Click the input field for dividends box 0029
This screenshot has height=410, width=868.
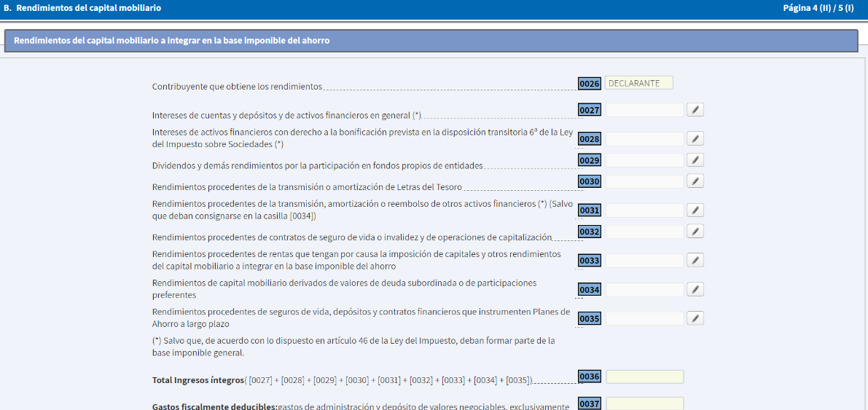[x=644, y=160]
